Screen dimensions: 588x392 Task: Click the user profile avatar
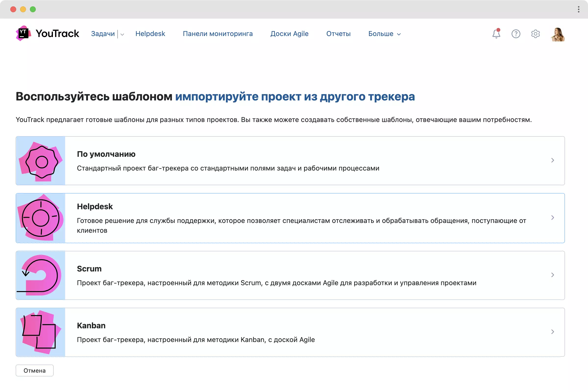558,34
